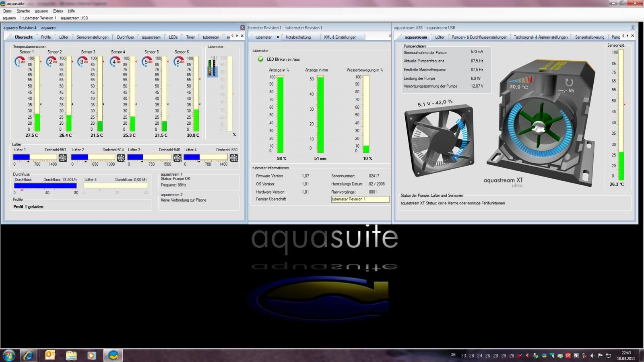The image size is (644, 362).
Task: Switch to the Profile tab
Action: click(46, 37)
